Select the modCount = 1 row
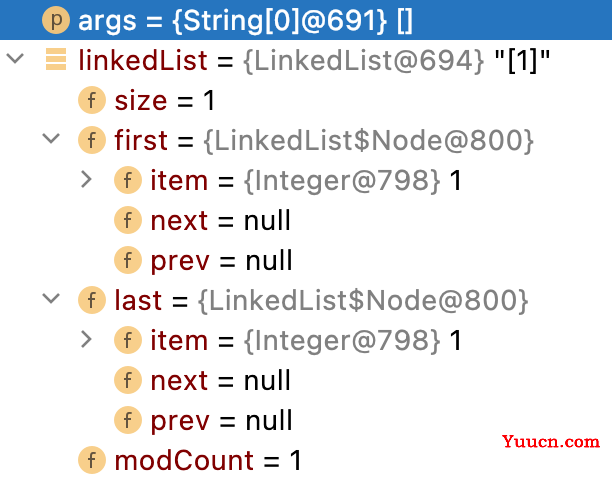Screen dimensions: 612x496 pos(306,460)
